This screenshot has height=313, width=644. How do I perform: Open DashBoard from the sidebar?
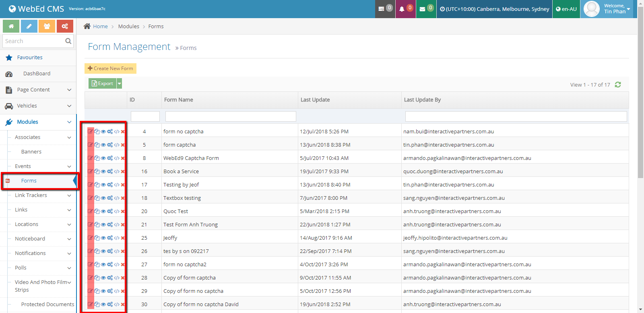[x=37, y=74]
